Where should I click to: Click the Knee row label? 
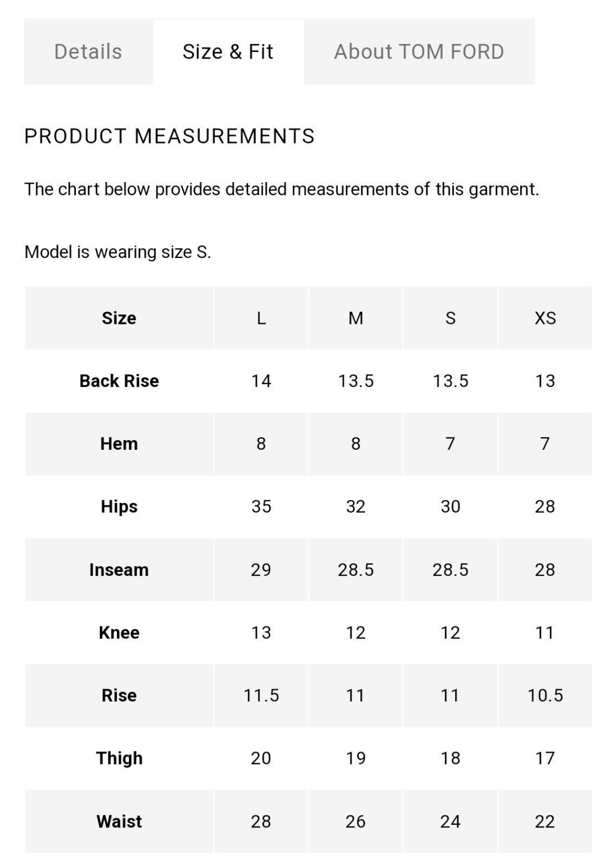119,632
